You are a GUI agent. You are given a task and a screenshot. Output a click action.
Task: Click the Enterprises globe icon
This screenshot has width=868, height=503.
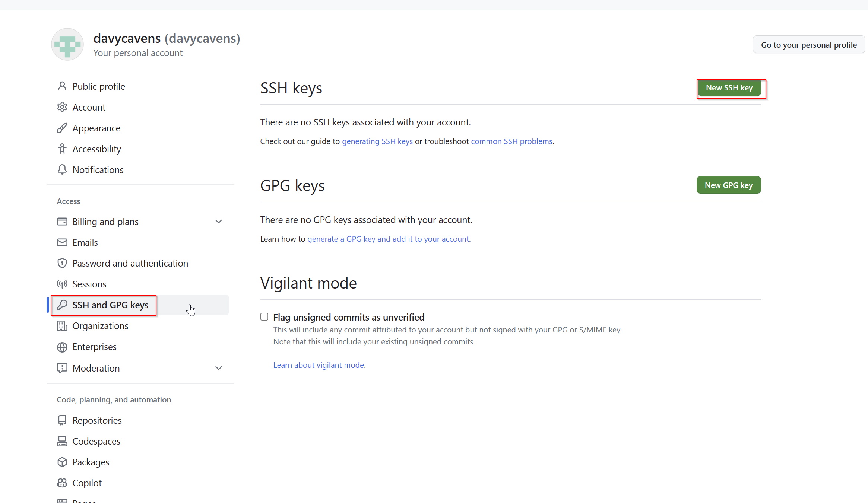click(62, 347)
